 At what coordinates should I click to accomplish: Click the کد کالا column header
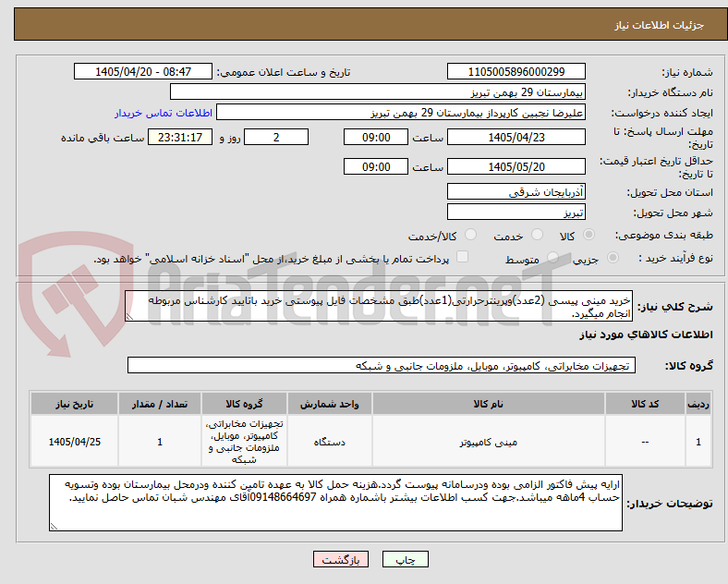point(645,404)
